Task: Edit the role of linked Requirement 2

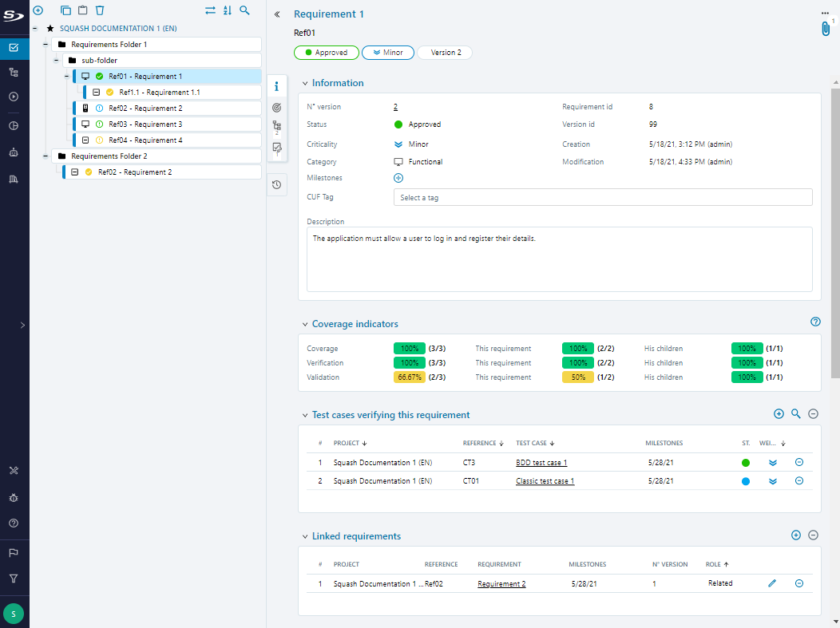Action: pyautogui.click(x=772, y=583)
